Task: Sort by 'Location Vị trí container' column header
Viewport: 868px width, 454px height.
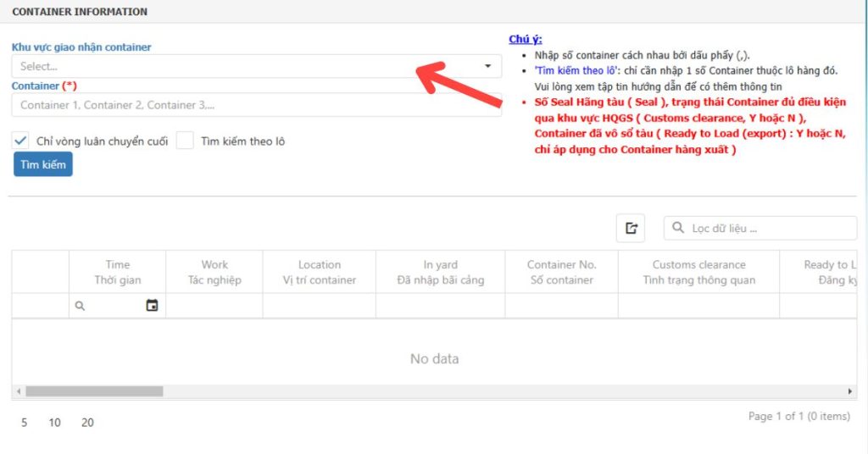Action: click(x=320, y=272)
